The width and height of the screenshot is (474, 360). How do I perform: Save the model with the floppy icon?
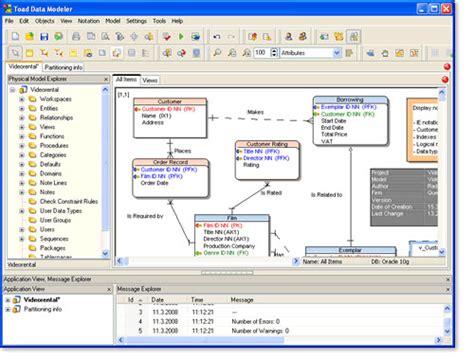44,36
